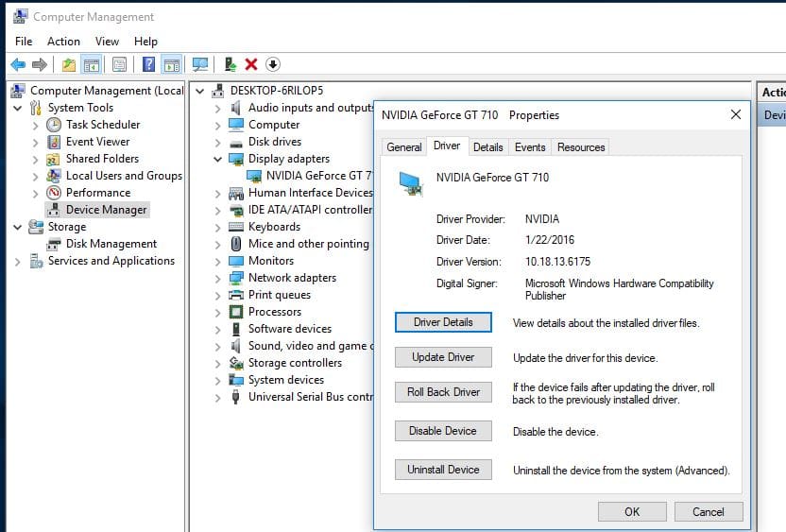The width and height of the screenshot is (786, 532).
Task: Select Local Users and Groups
Action: [124, 176]
